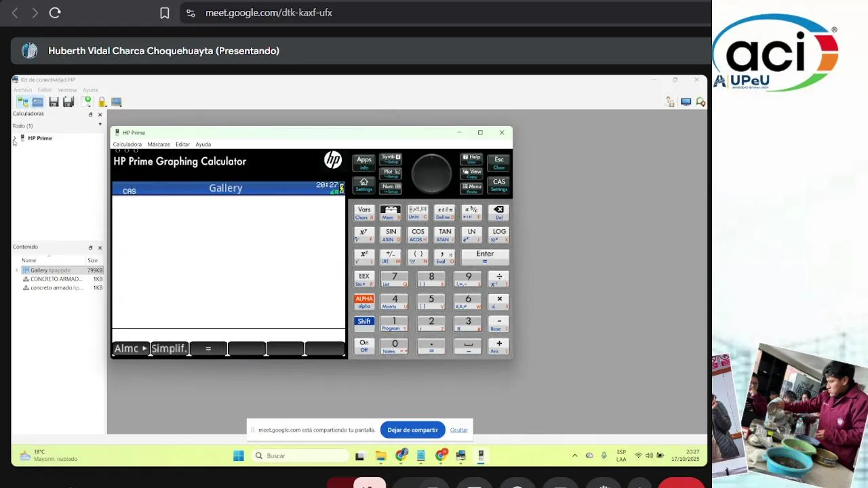Image resolution: width=868 pixels, height=488 pixels.
Task: Click Dejar de compartir button
Action: pyautogui.click(x=412, y=430)
